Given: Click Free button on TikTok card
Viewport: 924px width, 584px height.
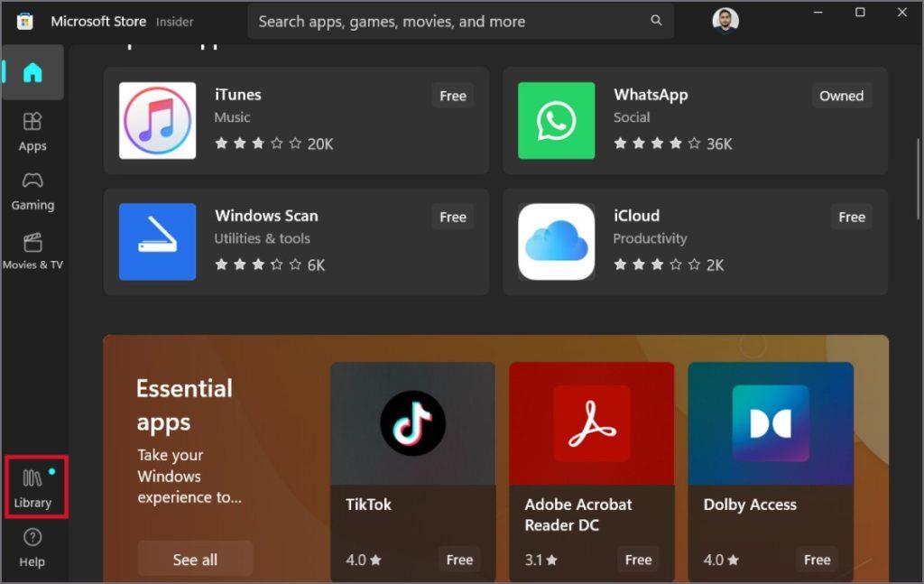Looking at the screenshot, I should click(459, 560).
